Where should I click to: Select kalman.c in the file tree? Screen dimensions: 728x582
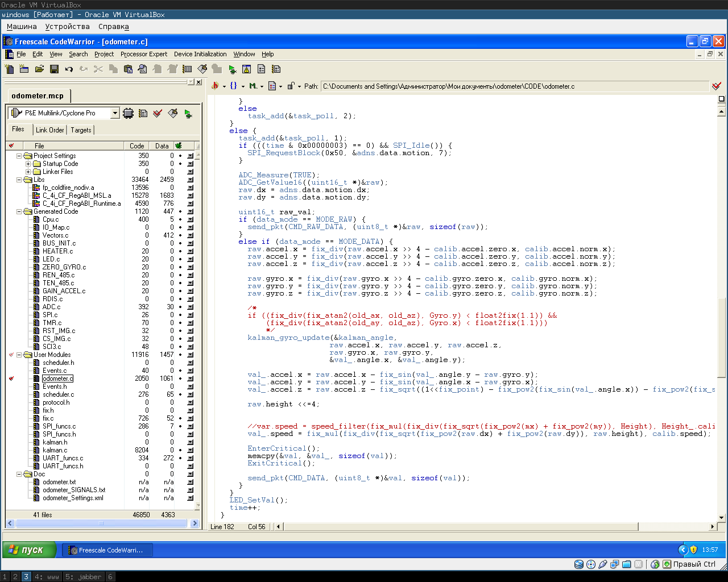(x=55, y=450)
